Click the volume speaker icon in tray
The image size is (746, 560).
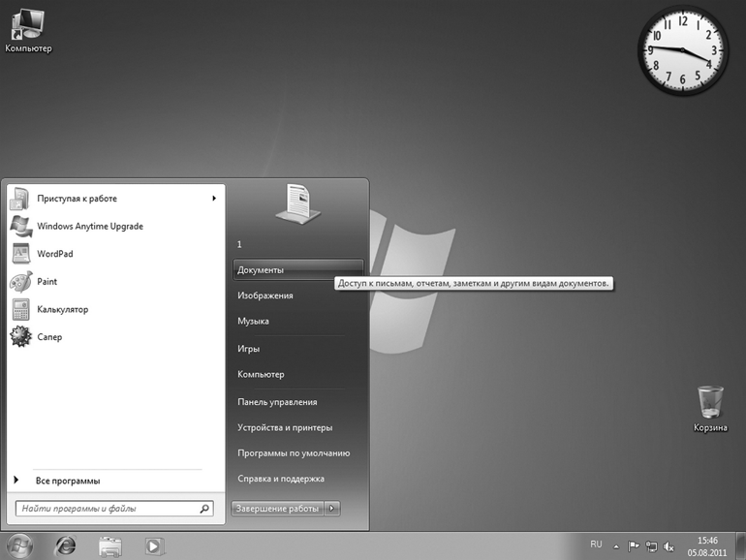click(669, 546)
